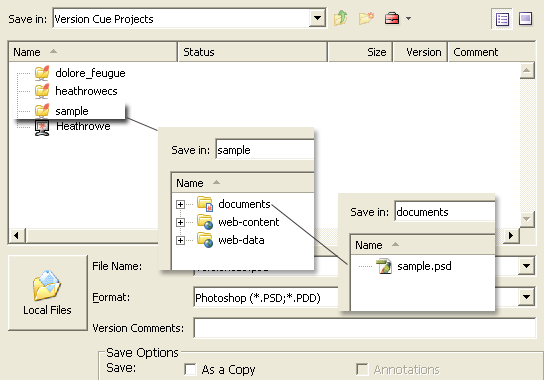
Task: Open the red toolbox Tools icon
Action: point(392,18)
